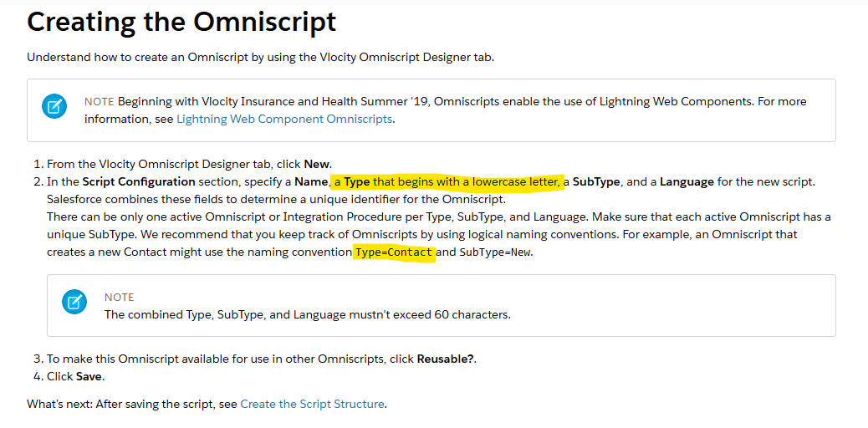The width and height of the screenshot is (868, 428).
Task: Click the bold Language word in step 2
Action: click(687, 182)
